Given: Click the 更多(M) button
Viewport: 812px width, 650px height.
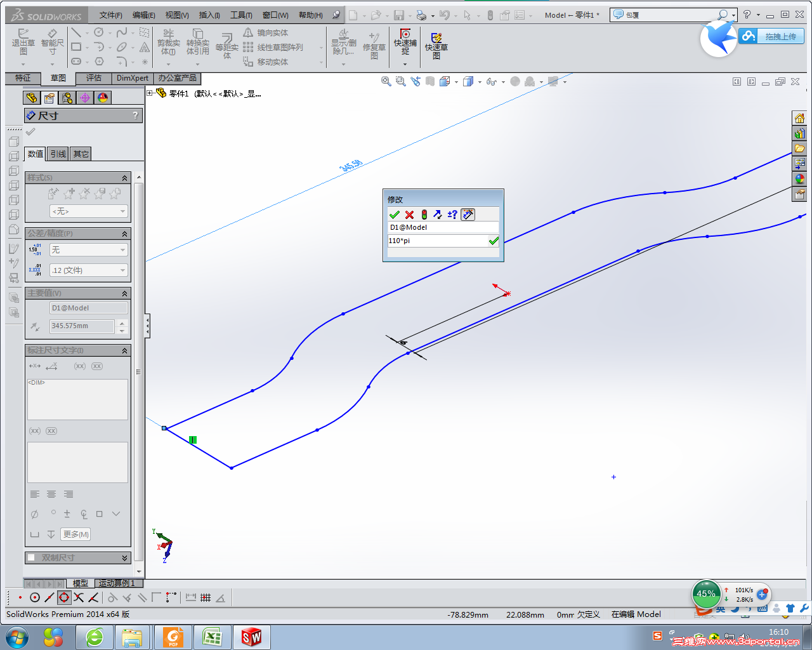Looking at the screenshot, I should click(x=75, y=534).
